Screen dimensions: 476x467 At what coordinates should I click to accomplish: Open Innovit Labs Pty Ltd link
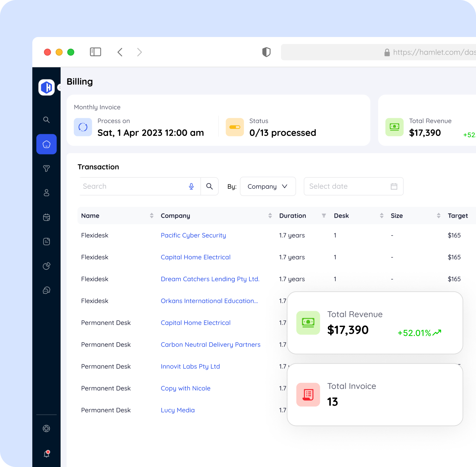(190, 366)
